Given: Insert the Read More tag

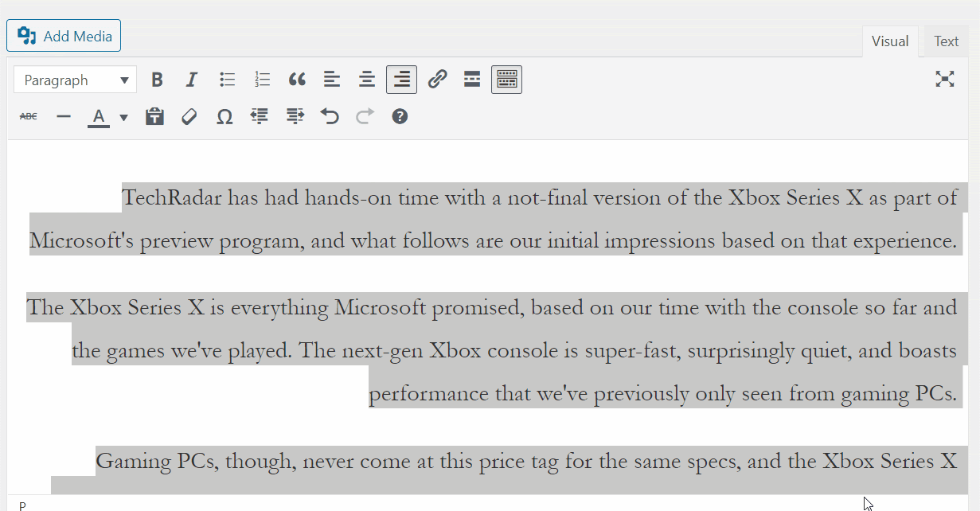Looking at the screenshot, I should 472,80.
